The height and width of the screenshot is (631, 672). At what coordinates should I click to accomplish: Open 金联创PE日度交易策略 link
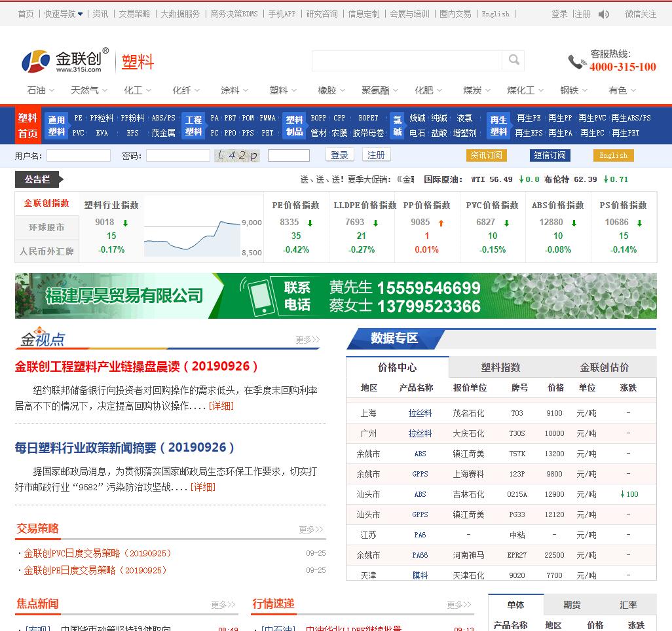tap(95, 570)
